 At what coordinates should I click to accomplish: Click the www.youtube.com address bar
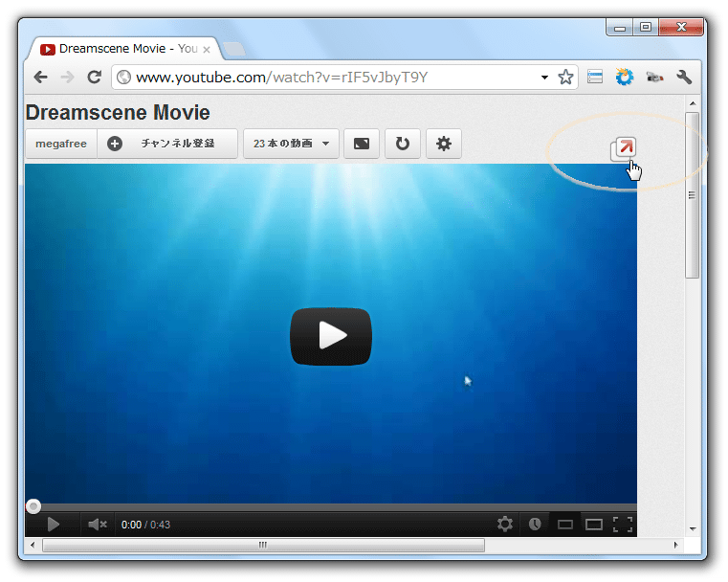click(x=344, y=78)
